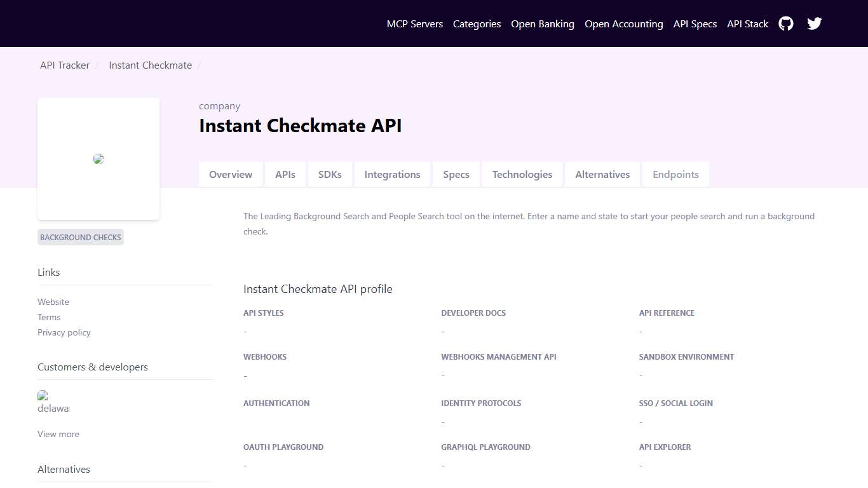Open the Specs tab
This screenshot has height=488, width=868.
pyautogui.click(x=456, y=174)
